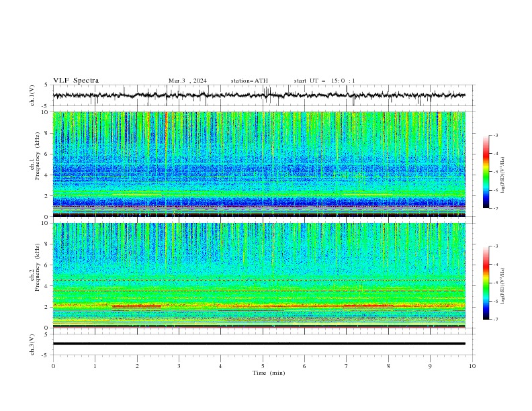532x411 pixels.
Task: Click the "ch.1(V)" waveform axis label
Action: click(x=32, y=95)
